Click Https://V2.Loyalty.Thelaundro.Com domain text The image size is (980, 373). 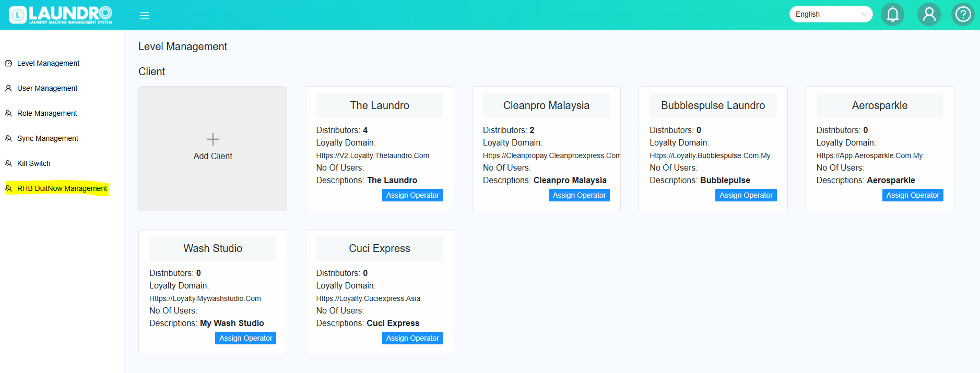(x=373, y=155)
